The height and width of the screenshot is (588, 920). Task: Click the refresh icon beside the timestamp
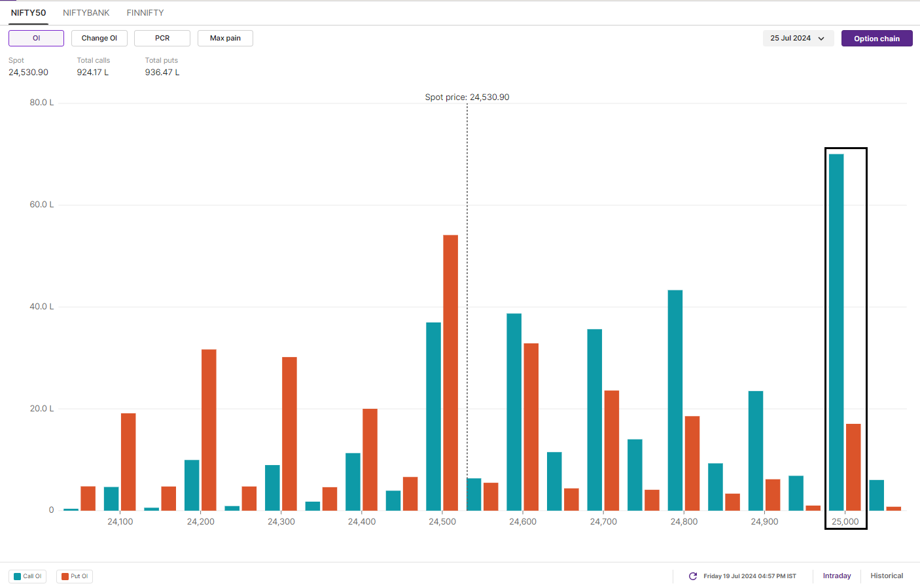(x=693, y=576)
